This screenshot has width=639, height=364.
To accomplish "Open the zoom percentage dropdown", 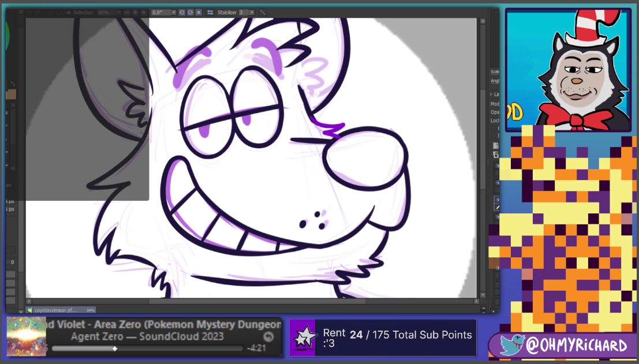I will (x=118, y=12).
